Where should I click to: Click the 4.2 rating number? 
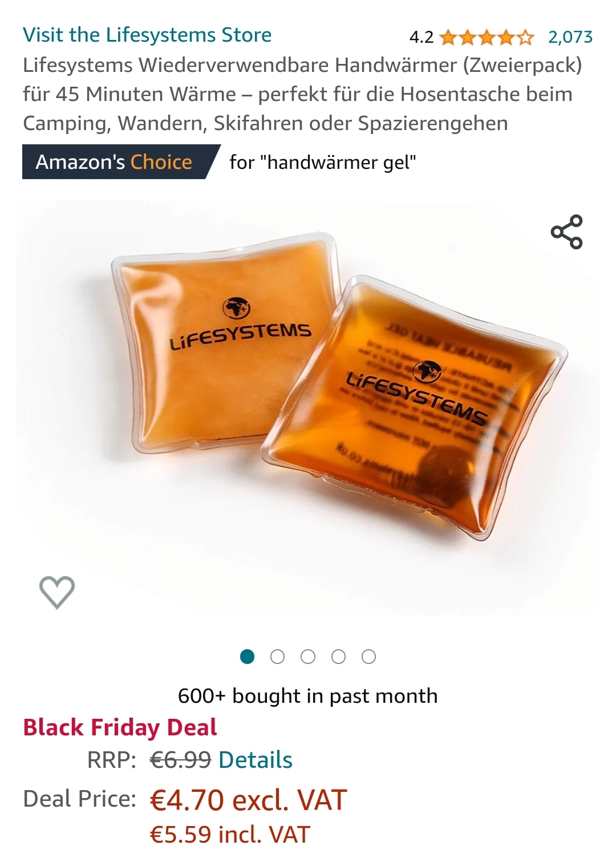tap(422, 38)
